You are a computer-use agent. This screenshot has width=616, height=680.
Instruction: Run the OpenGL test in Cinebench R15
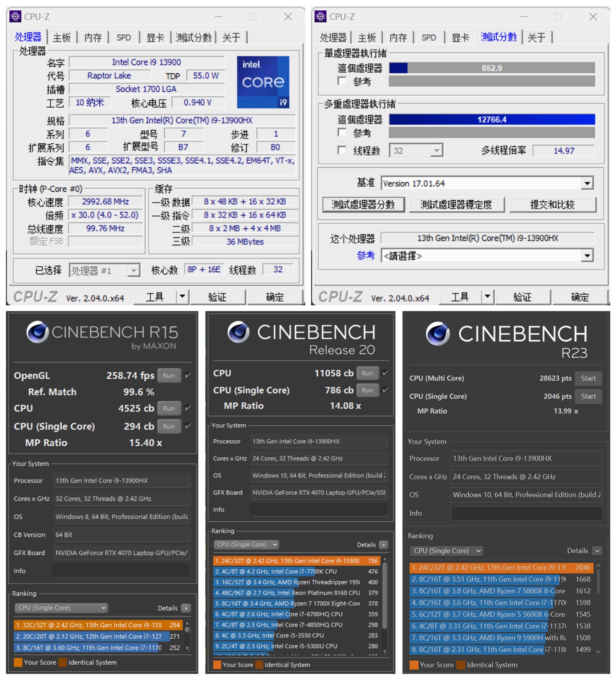point(168,375)
